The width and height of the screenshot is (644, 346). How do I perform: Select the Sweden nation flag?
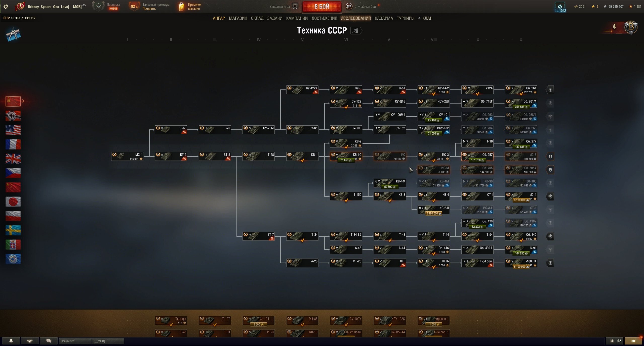[x=13, y=230]
